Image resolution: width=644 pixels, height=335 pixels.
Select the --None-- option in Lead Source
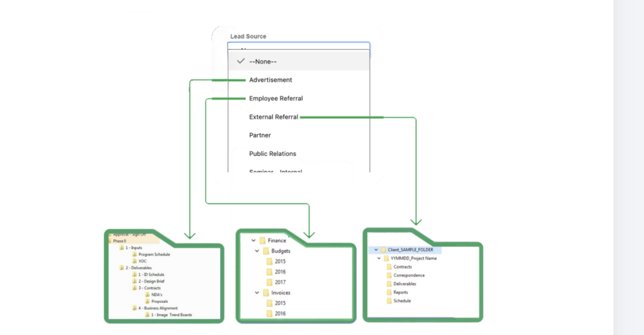click(299, 61)
